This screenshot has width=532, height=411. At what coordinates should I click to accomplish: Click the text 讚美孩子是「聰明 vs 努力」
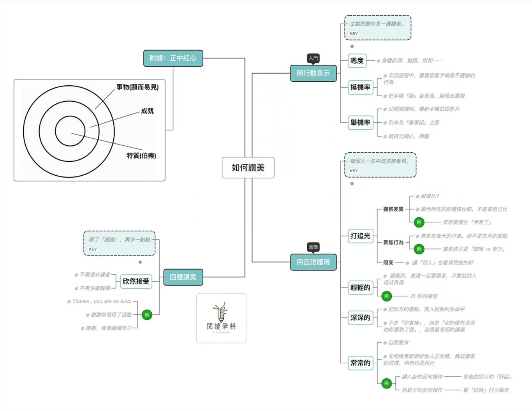(x=474, y=249)
